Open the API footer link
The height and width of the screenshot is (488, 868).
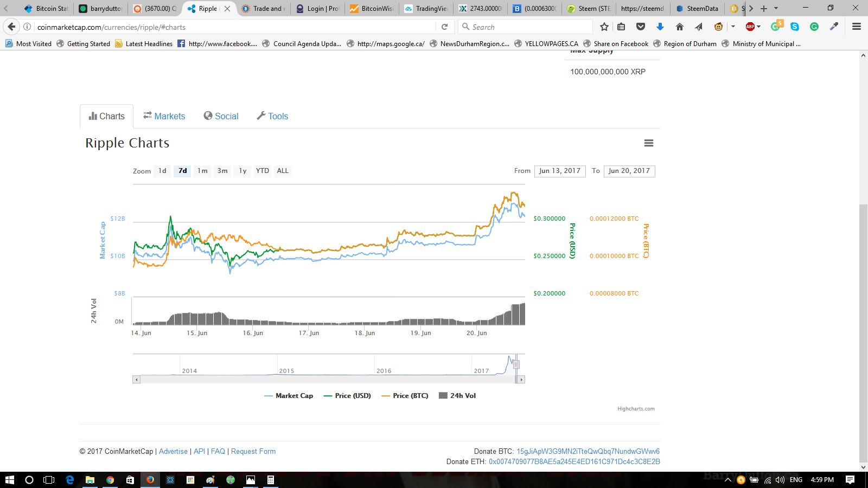[x=199, y=451]
